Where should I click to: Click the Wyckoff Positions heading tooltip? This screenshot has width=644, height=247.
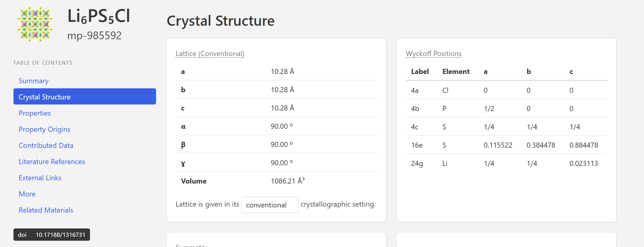pyautogui.click(x=434, y=54)
